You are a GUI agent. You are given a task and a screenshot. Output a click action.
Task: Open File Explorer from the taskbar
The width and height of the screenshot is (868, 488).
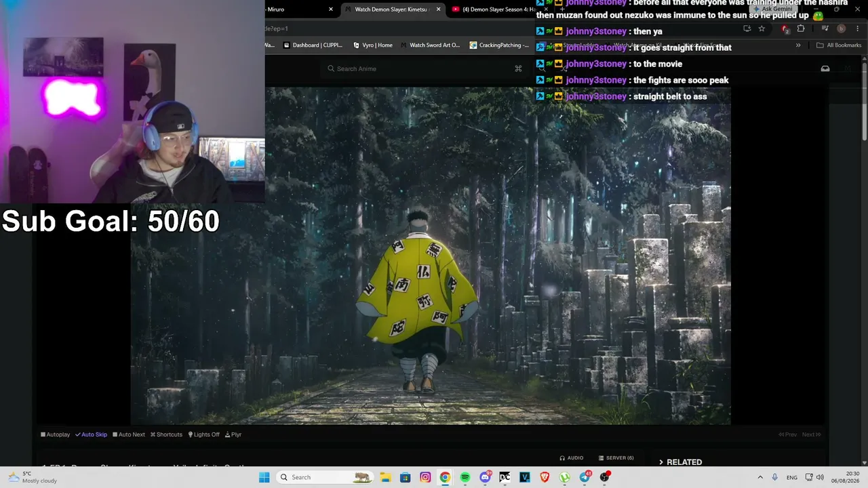[x=385, y=477]
